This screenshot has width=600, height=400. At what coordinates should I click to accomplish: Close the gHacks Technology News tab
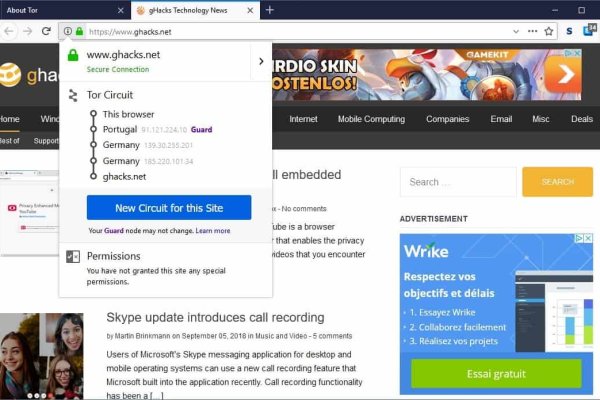coord(250,9)
